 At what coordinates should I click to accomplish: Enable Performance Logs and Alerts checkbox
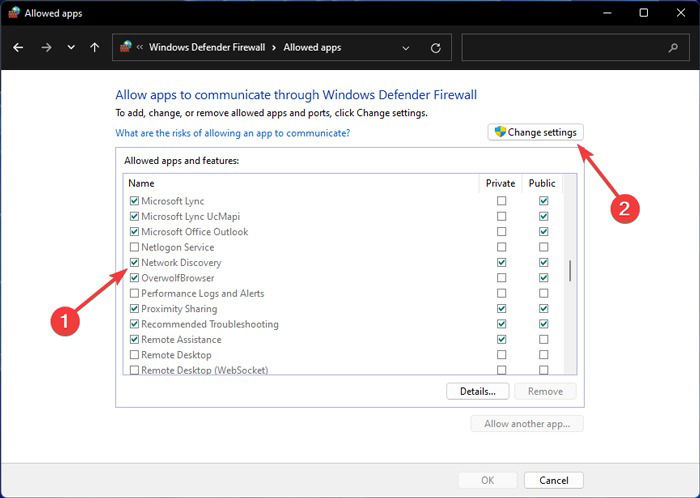click(134, 293)
